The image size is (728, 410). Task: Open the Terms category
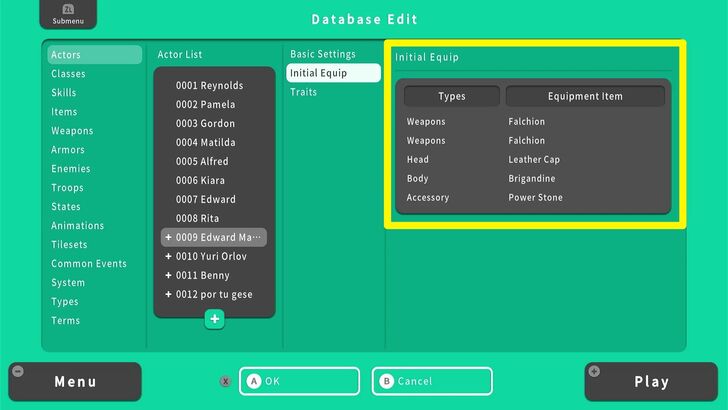coord(65,321)
